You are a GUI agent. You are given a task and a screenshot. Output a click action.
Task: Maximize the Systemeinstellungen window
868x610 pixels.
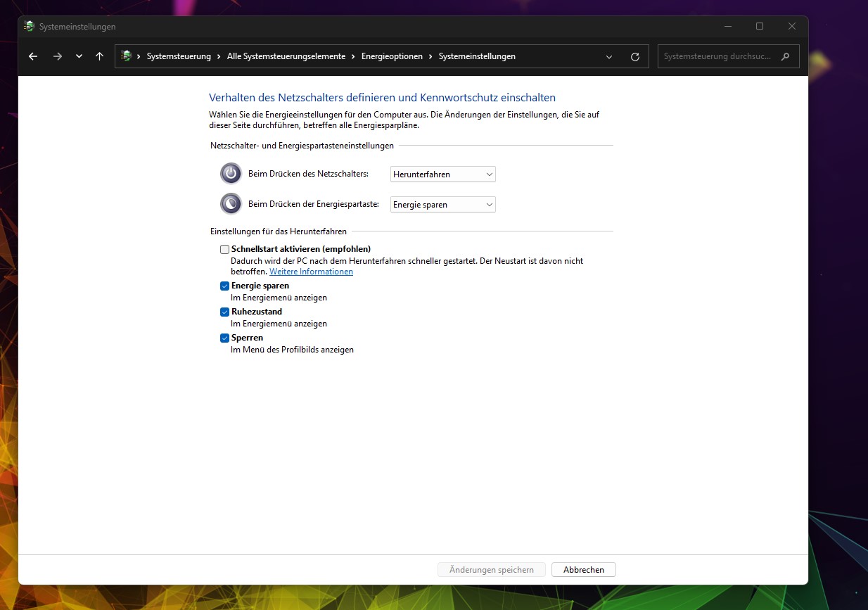point(760,27)
